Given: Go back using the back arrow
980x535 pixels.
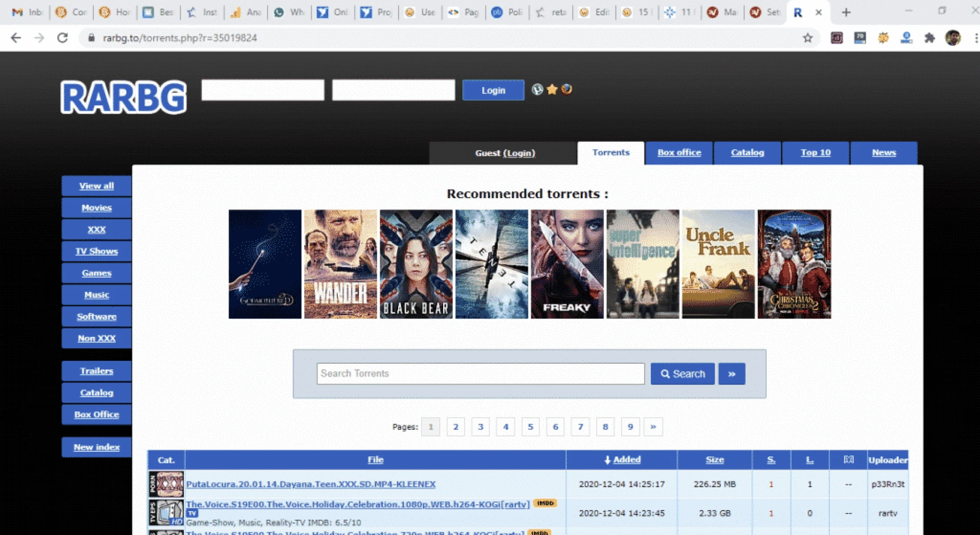Looking at the screenshot, I should 15,38.
